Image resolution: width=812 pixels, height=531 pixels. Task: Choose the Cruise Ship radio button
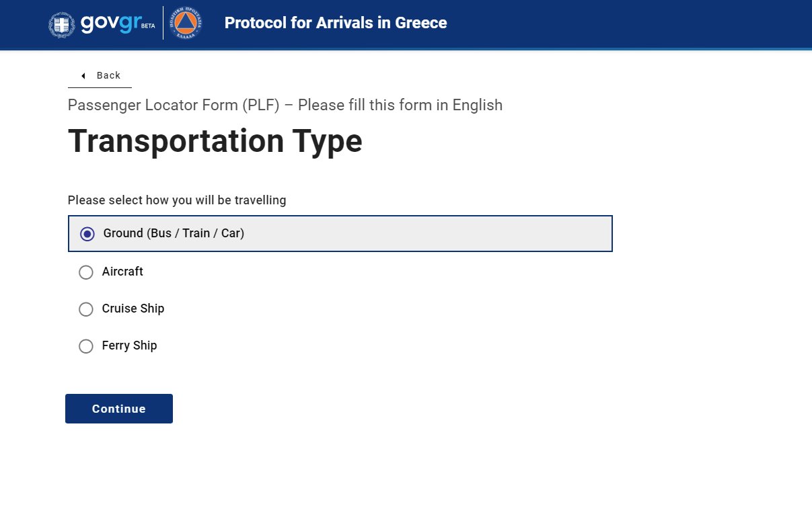pyautogui.click(x=86, y=309)
